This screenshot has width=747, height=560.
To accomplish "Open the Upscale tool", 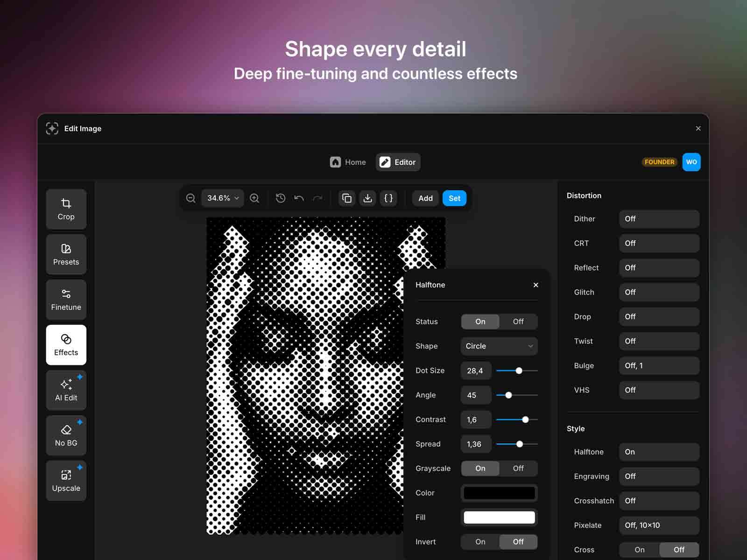I will coord(66,481).
